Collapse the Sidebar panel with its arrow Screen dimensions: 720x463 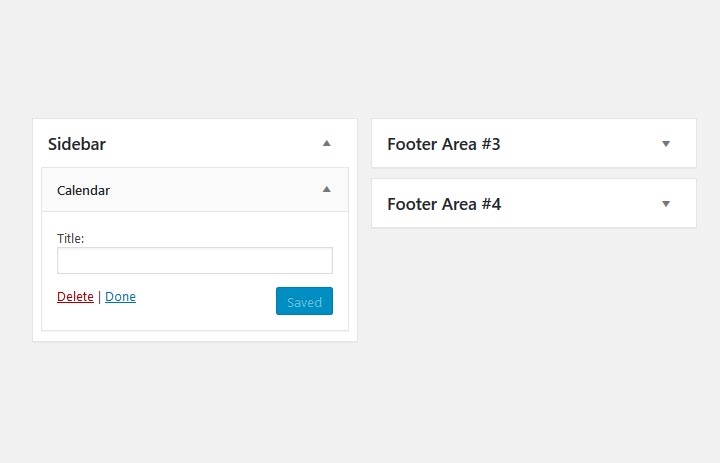pyautogui.click(x=326, y=144)
